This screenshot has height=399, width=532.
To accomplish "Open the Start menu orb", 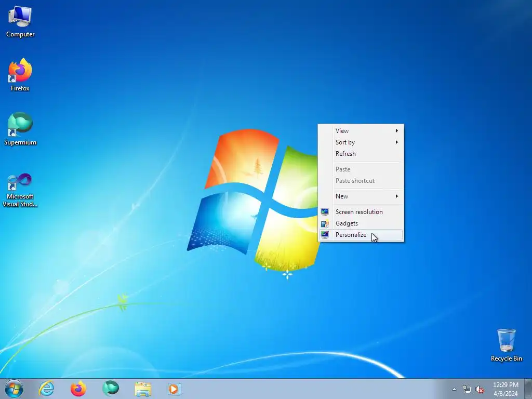I will point(14,389).
